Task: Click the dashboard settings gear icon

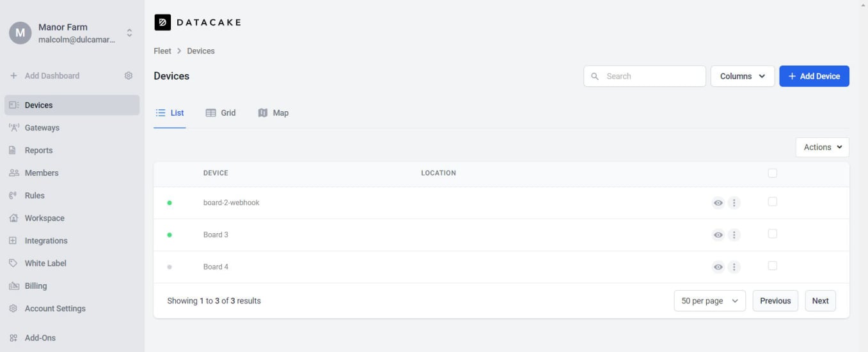Action: 129,75
